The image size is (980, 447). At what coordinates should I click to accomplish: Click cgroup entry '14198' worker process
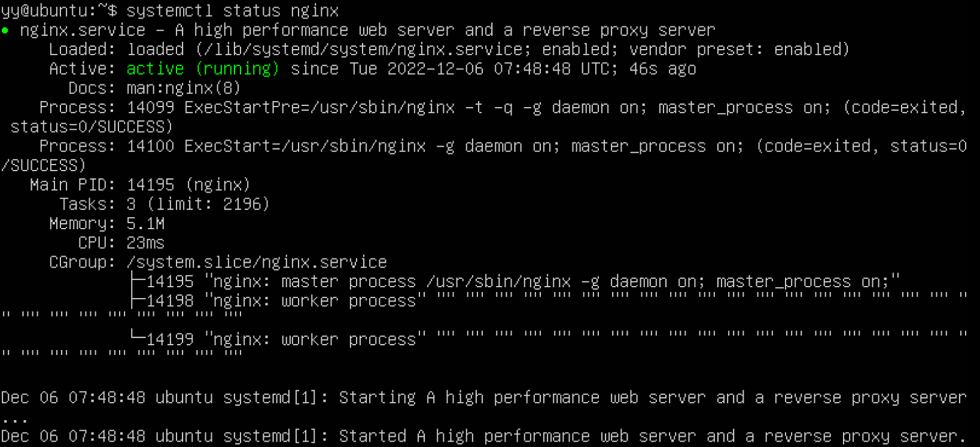170,301
